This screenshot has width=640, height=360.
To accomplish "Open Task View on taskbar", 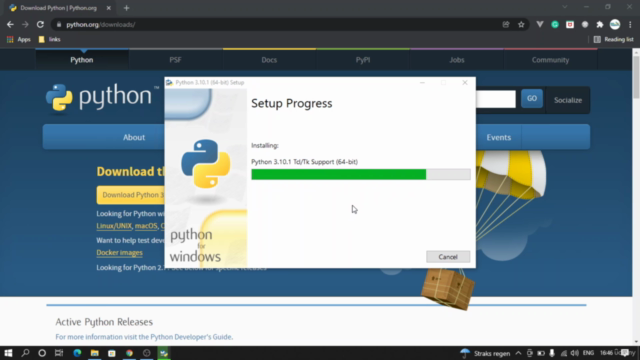I will (x=59, y=353).
